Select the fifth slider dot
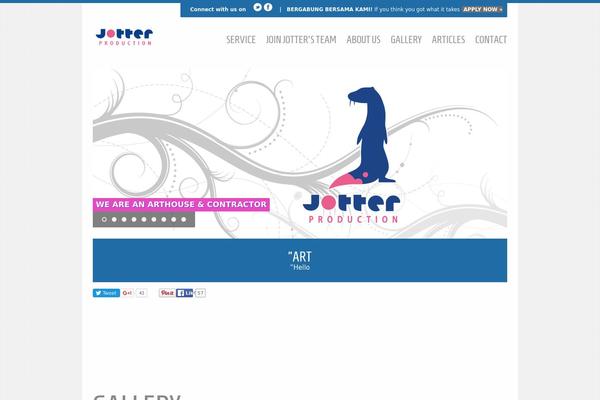This screenshot has height=400, width=600. pos(144,219)
